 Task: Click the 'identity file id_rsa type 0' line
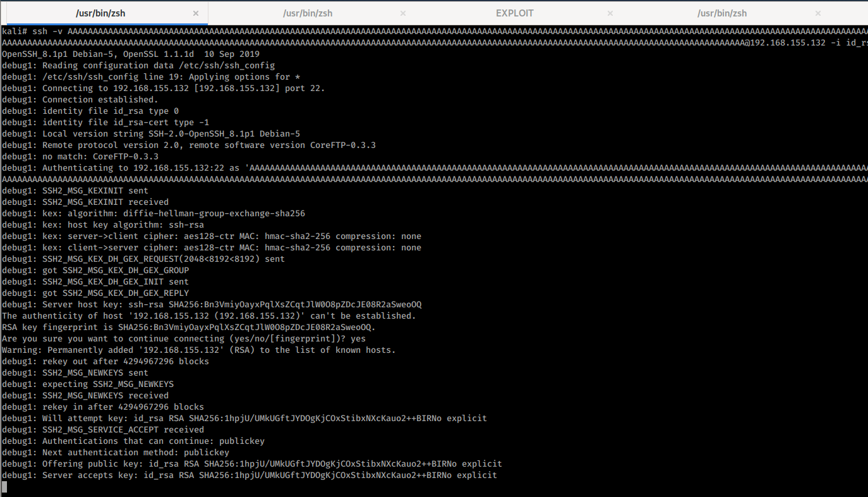coord(90,111)
